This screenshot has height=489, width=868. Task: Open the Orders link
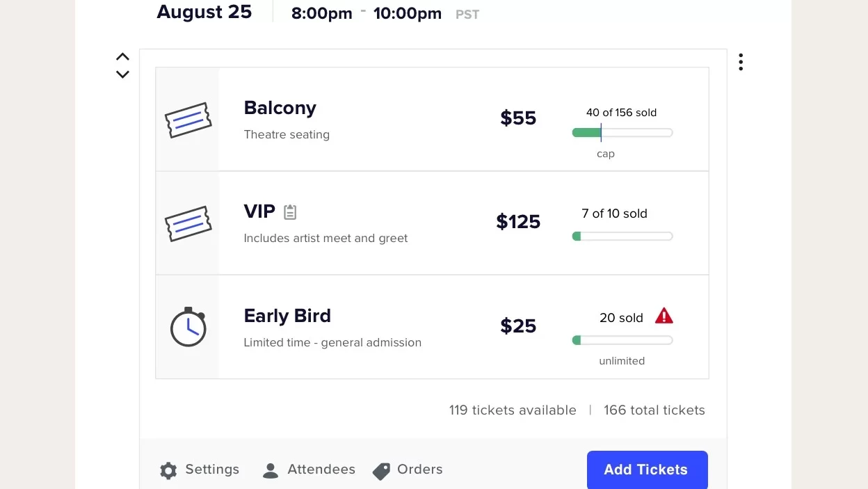419,470
